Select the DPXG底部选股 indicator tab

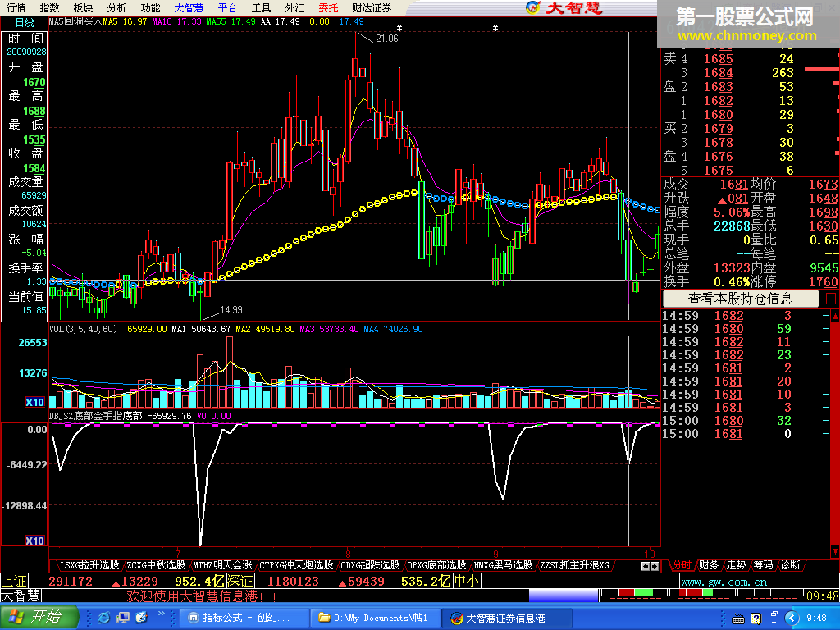click(436, 565)
